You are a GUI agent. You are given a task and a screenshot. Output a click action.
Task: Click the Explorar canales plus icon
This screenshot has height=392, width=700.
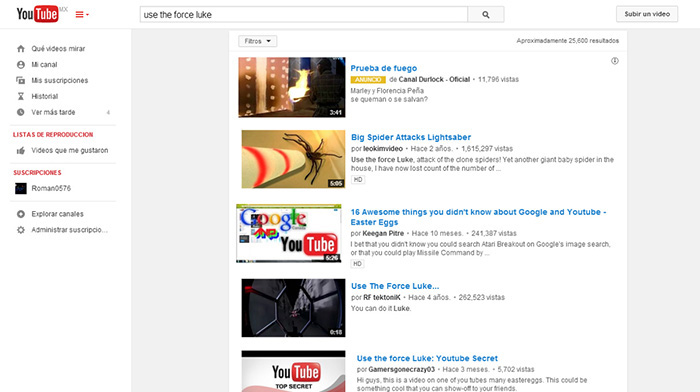click(21, 214)
